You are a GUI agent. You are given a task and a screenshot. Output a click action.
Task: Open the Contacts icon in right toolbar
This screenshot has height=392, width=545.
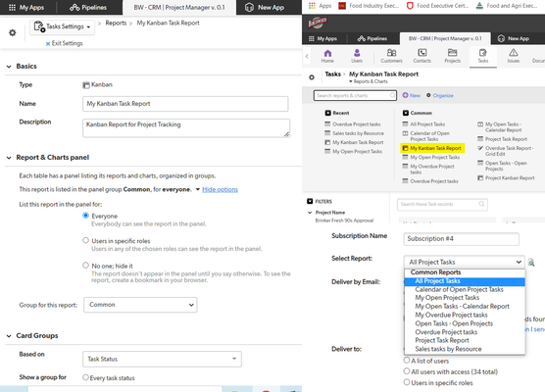[x=421, y=53]
